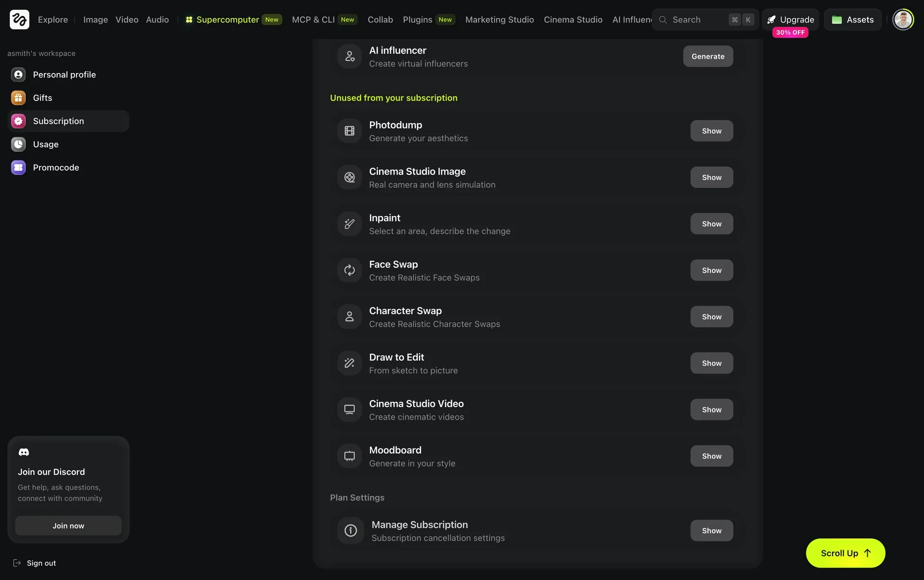Select Gifts in the sidebar
The height and width of the screenshot is (580, 924).
[68, 98]
